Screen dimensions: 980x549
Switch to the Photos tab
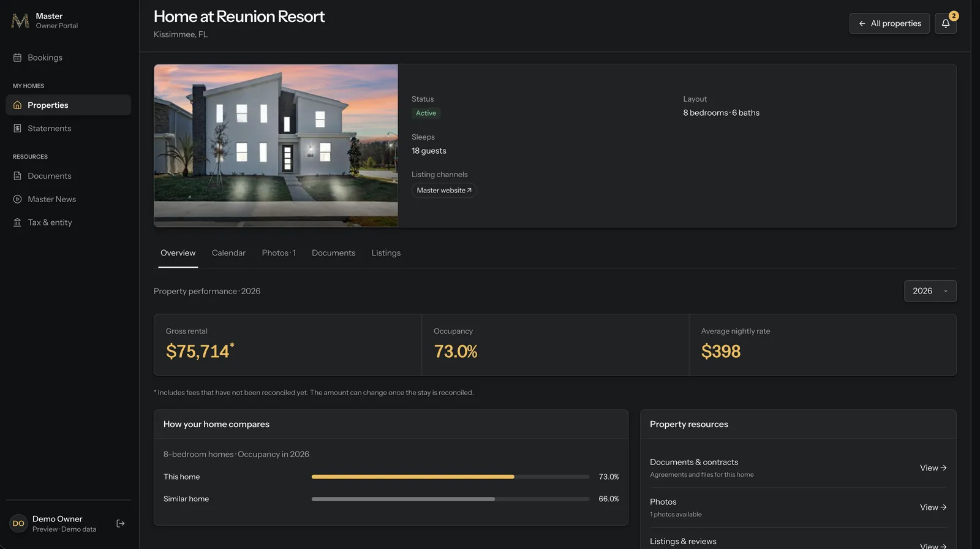(279, 253)
